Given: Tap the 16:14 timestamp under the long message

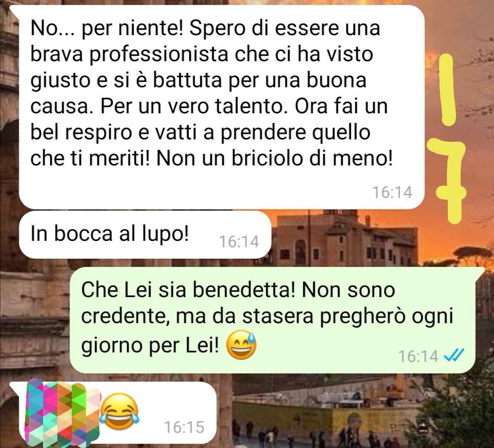Looking at the screenshot, I should [x=392, y=192].
